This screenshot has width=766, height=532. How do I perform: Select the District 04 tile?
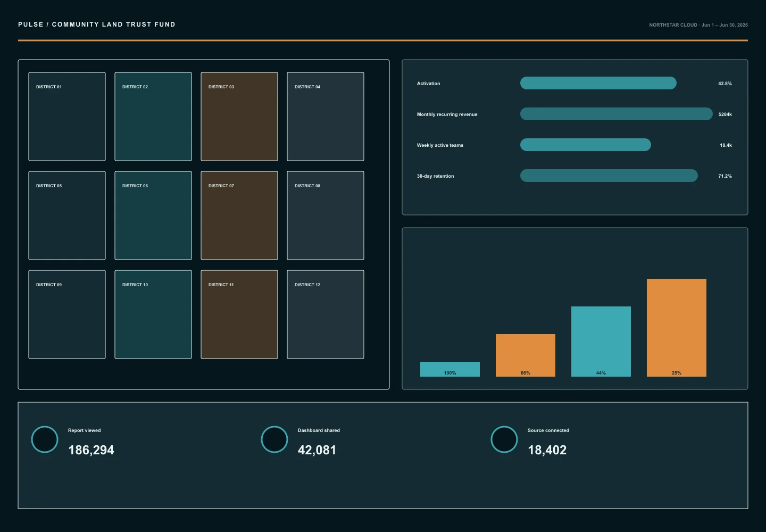coord(326,117)
